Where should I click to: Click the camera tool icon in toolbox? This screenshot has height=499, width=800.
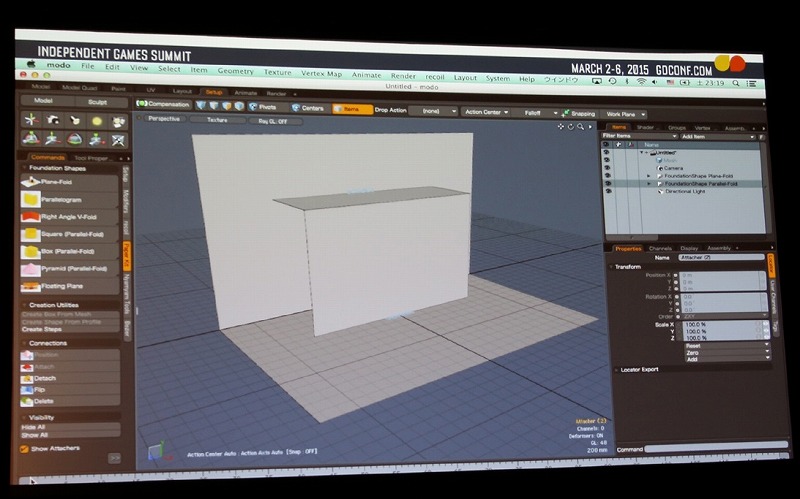coord(53,120)
